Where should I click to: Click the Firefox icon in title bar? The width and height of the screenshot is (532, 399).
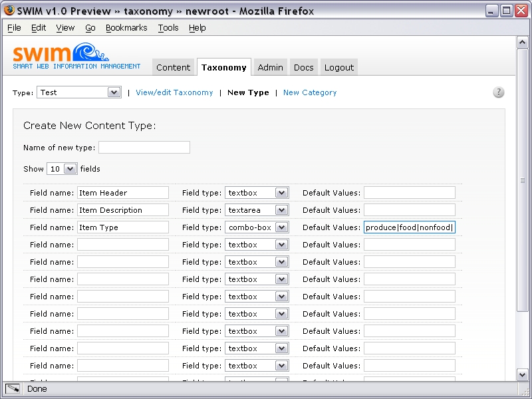(x=9, y=10)
